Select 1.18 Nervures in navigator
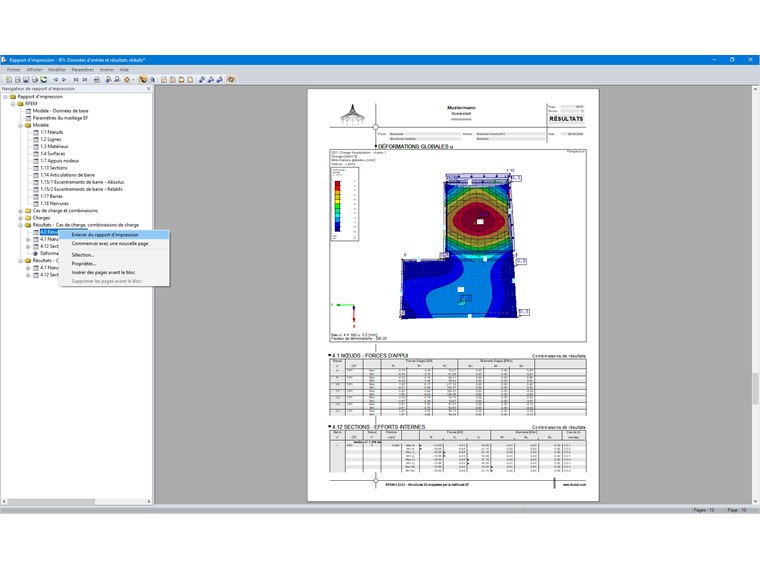The height and width of the screenshot is (570, 760). (54, 204)
